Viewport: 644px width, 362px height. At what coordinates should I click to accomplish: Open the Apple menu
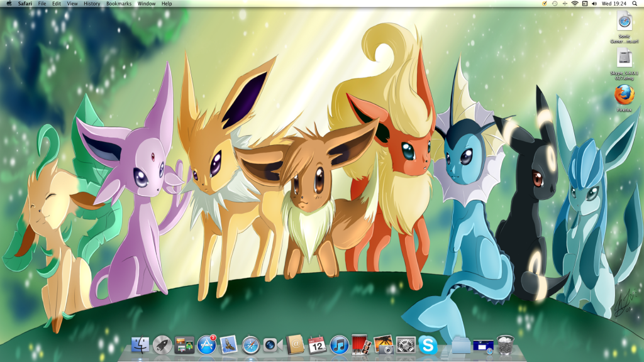[9, 4]
